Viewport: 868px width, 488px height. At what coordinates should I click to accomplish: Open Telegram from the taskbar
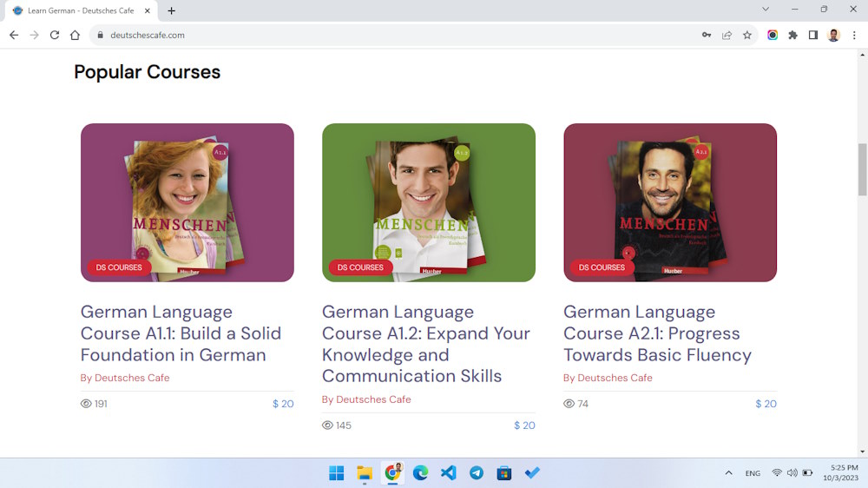pyautogui.click(x=476, y=473)
